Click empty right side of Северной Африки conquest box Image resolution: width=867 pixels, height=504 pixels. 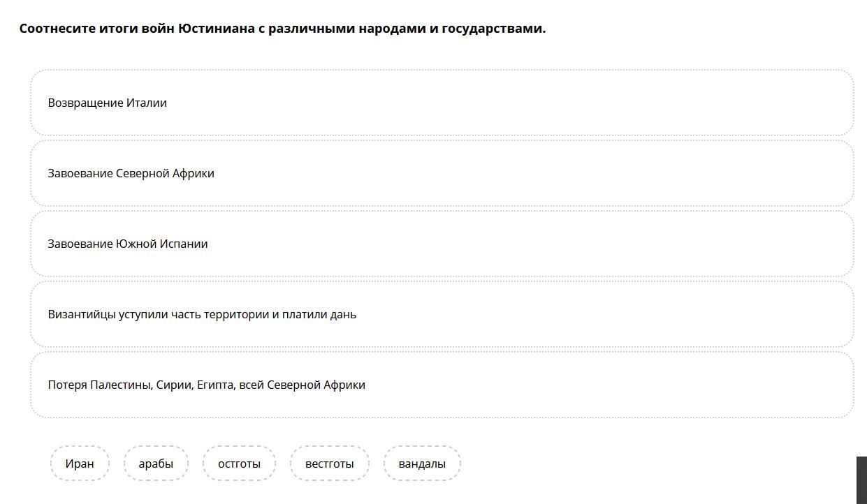coord(629,173)
